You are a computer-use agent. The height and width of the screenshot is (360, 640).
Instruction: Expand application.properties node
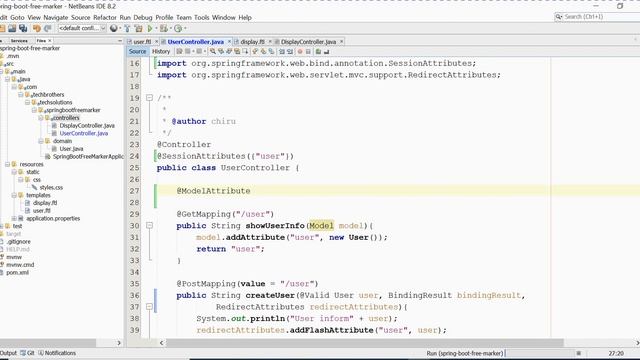point(14,219)
